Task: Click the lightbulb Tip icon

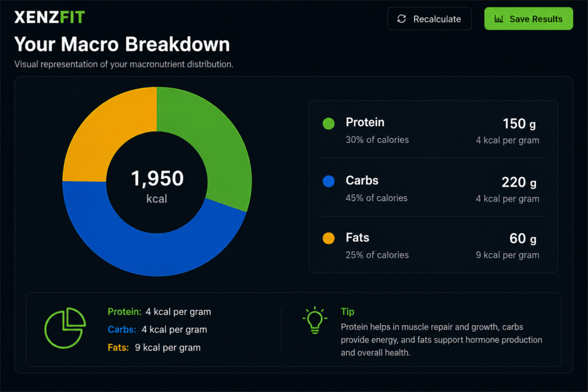Action: (315, 320)
